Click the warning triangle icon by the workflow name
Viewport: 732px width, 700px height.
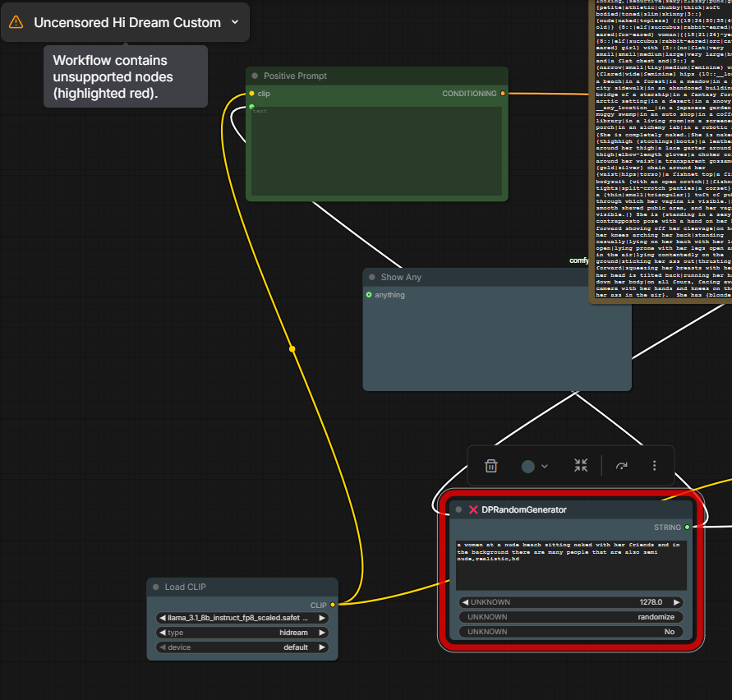point(16,23)
